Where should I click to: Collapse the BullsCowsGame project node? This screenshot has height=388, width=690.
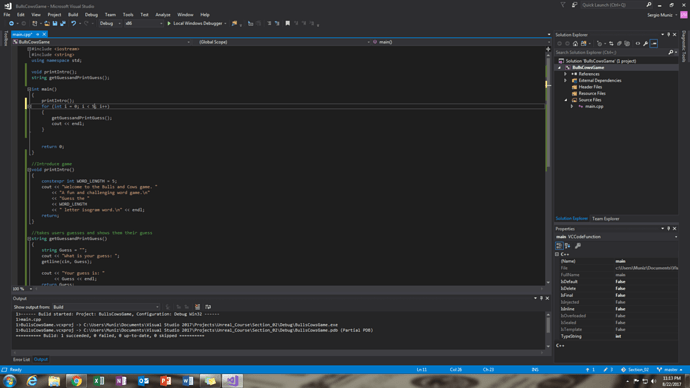click(559, 68)
